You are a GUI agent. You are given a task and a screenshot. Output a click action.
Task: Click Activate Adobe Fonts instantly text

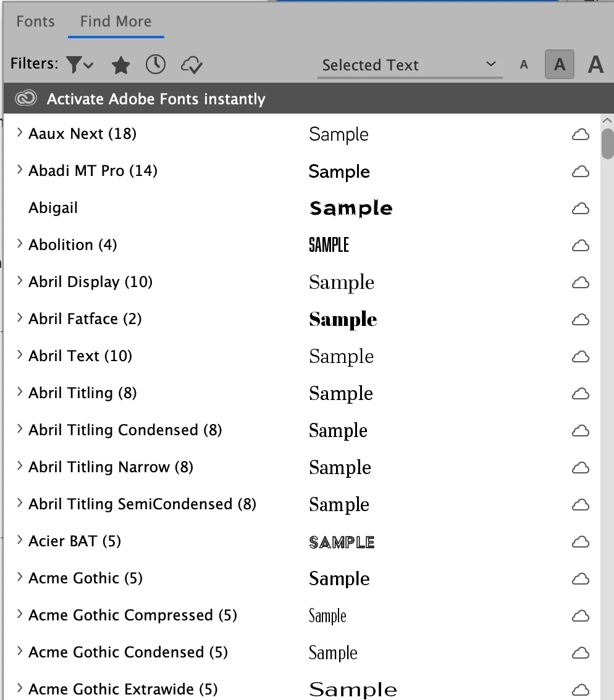[156, 99]
